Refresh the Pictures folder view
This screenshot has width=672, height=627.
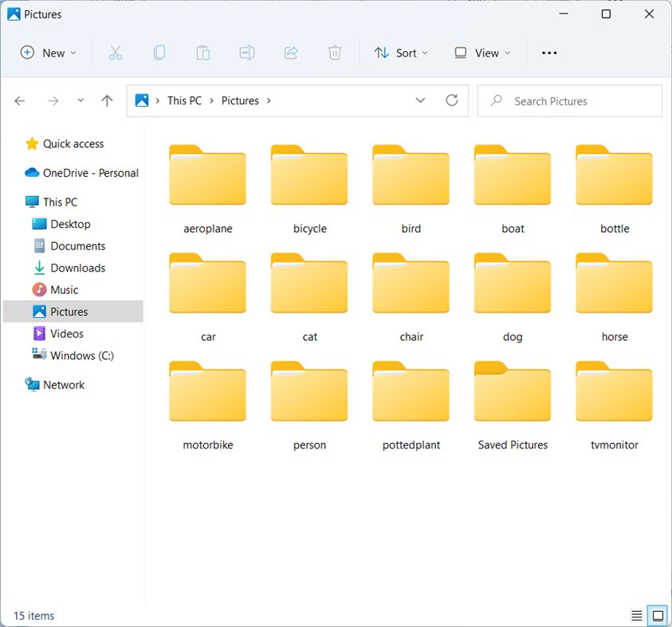(452, 100)
